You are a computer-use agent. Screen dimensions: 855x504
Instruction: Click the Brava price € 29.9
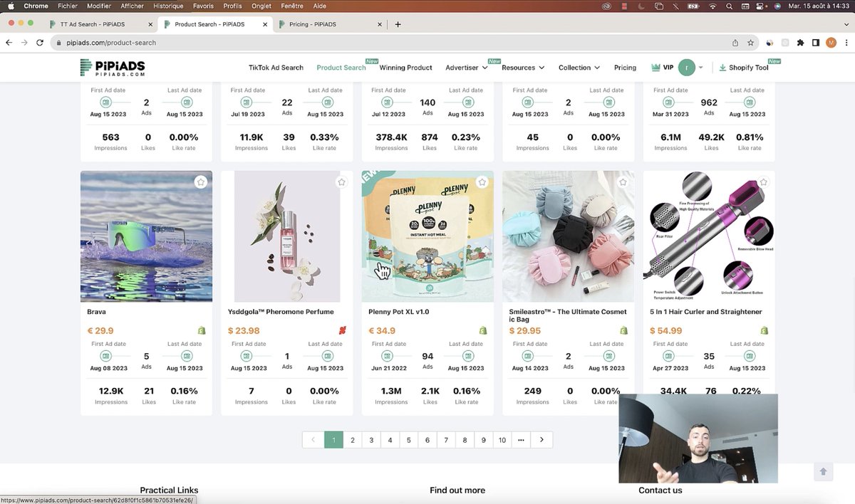coord(100,330)
